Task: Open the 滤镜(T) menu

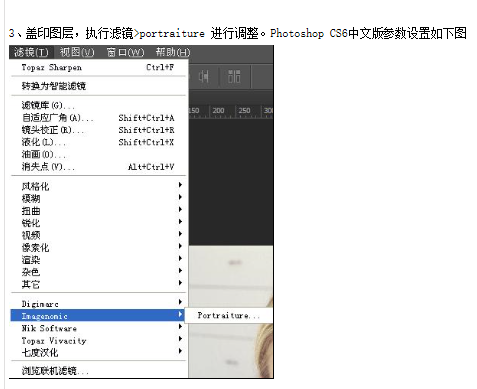Action: [x=32, y=52]
